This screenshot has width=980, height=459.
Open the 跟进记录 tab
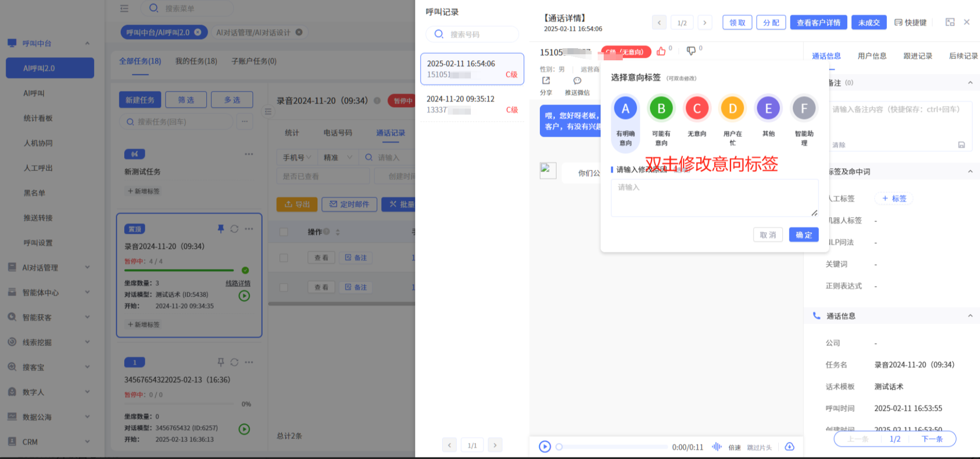point(918,56)
